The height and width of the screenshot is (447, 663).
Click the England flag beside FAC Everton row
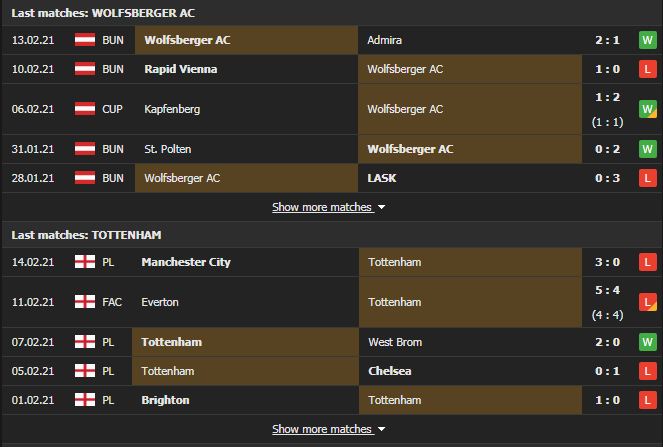pos(85,302)
